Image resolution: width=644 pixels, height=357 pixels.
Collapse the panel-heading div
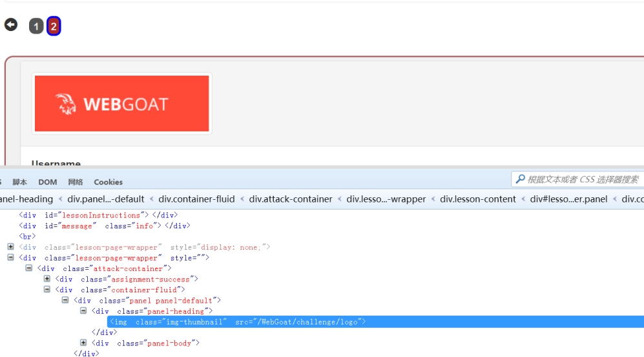(x=83, y=311)
